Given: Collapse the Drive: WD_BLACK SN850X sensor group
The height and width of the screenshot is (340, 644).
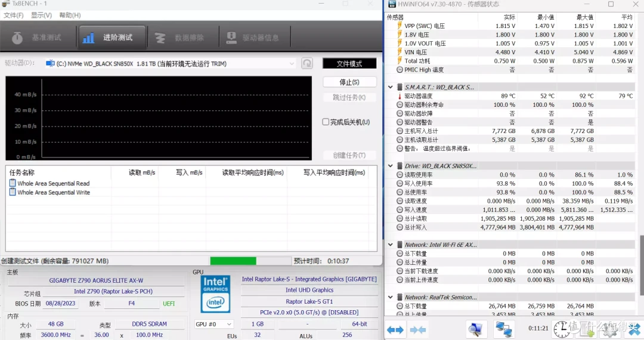Looking at the screenshot, I should 390,166.
